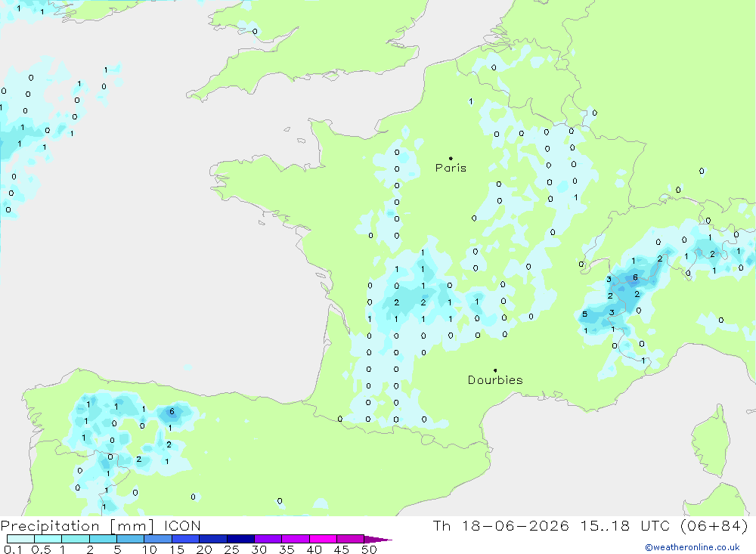Select the 40 to 45 mm magenta swatch
Screen dimensions: 756x554
click(x=323, y=539)
